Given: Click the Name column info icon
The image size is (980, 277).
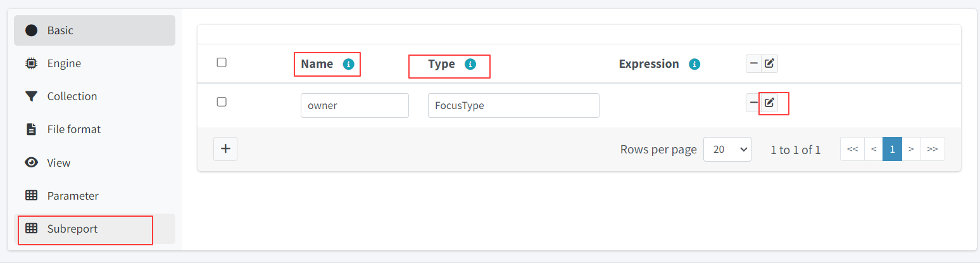Looking at the screenshot, I should pyautogui.click(x=348, y=64).
